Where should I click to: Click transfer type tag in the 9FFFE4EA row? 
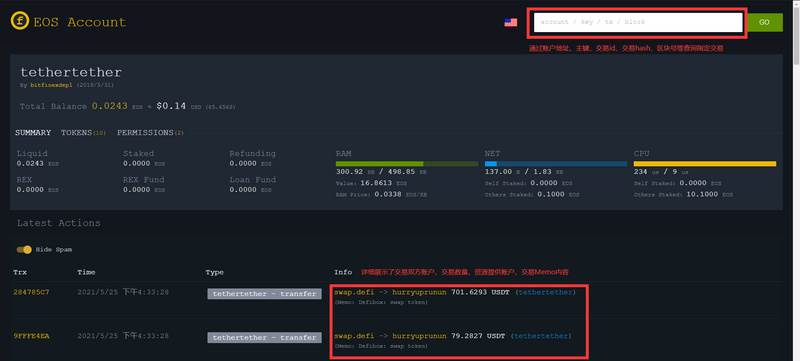[x=264, y=338]
